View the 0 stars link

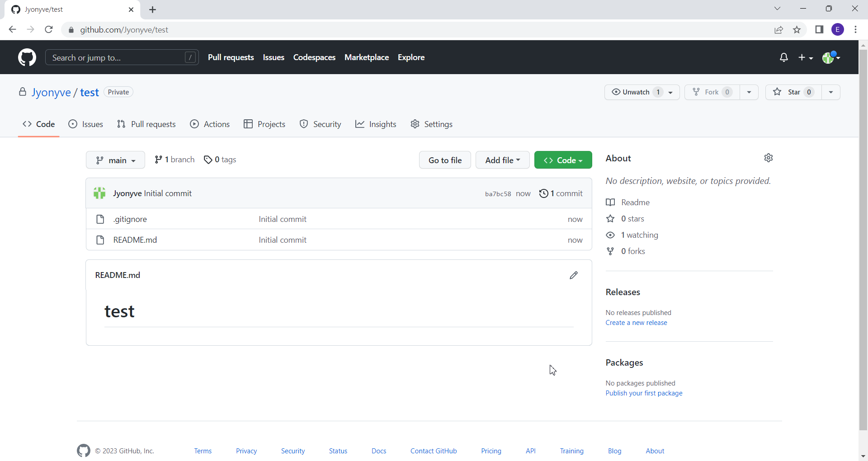[625, 219]
